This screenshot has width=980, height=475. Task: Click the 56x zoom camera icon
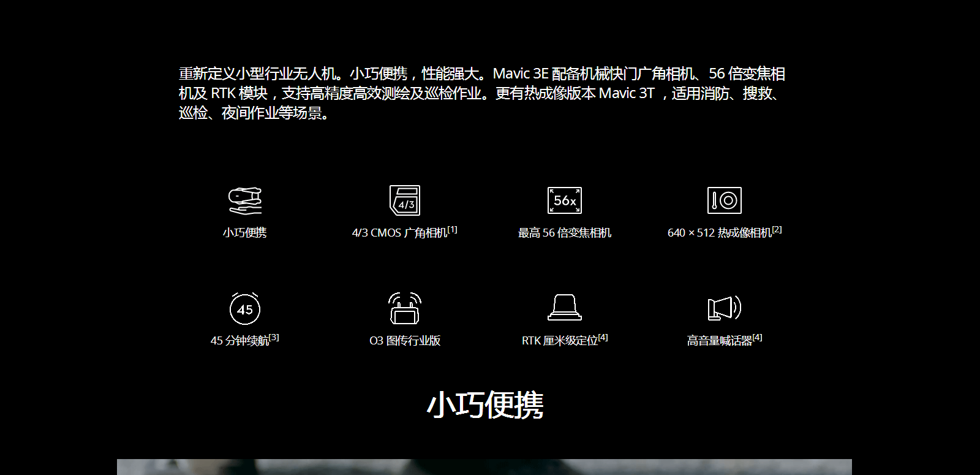point(565,200)
